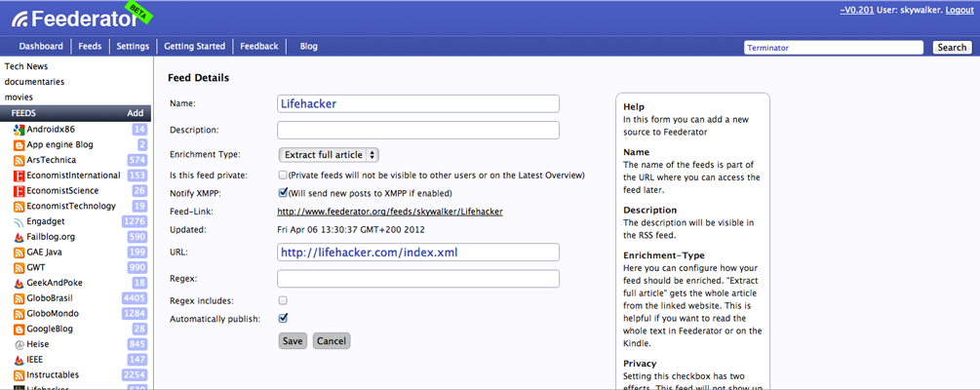
Task: Click the IEEE count badge 147
Action: [x=137, y=360]
